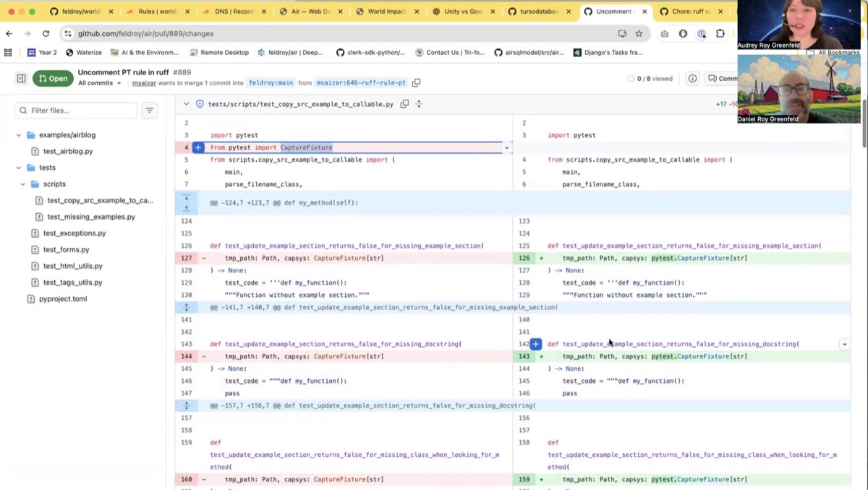This screenshot has width=868, height=490.
Task: Copy file path icon beside test_copy_src_example_to_callable.py
Action: pyautogui.click(x=404, y=103)
